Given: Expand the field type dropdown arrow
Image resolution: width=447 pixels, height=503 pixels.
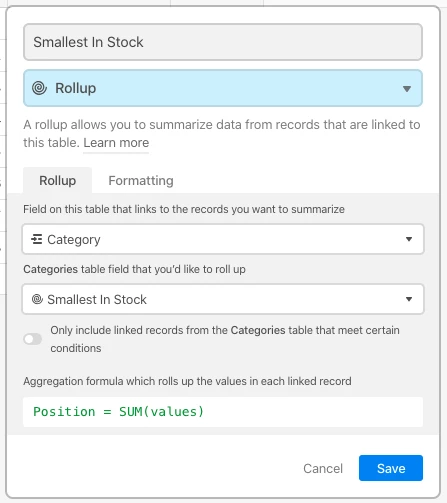Looking at the screenshot, I should point(407,89).
